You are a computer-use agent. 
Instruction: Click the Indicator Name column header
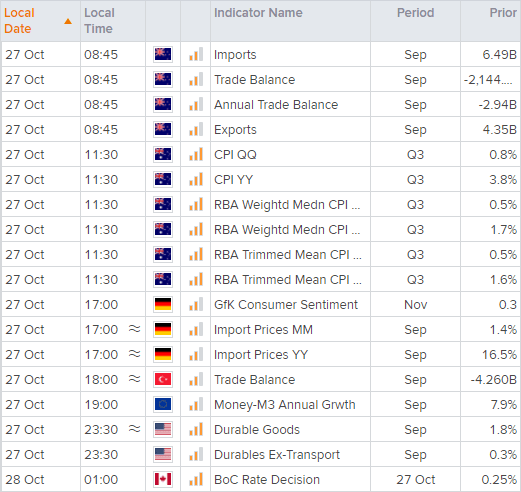[x=258, y=13]
